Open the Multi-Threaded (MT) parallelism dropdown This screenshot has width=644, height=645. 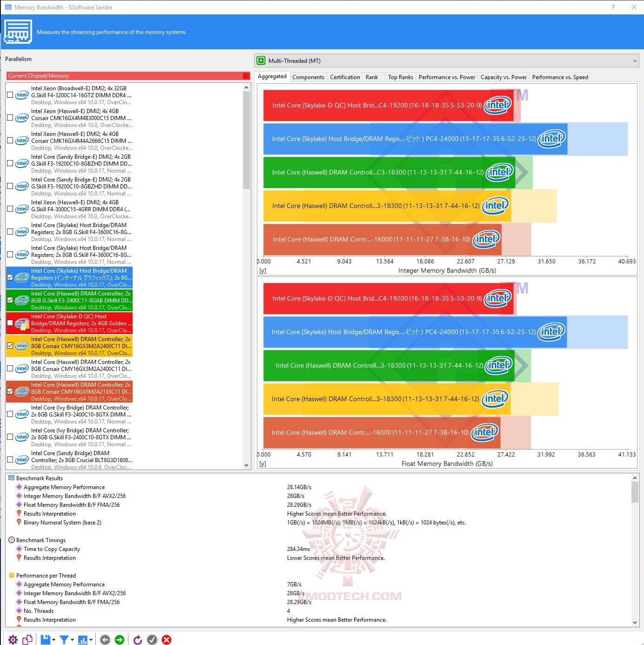coord(447,60)
